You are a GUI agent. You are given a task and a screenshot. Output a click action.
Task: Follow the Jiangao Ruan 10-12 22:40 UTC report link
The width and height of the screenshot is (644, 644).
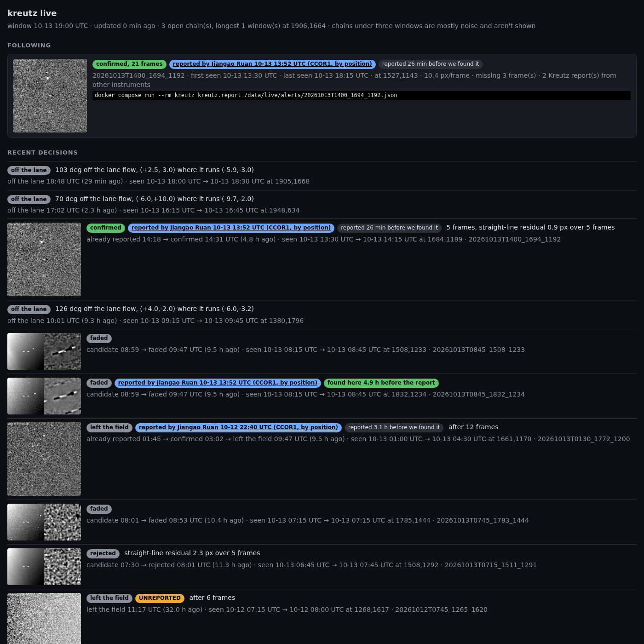238,427
